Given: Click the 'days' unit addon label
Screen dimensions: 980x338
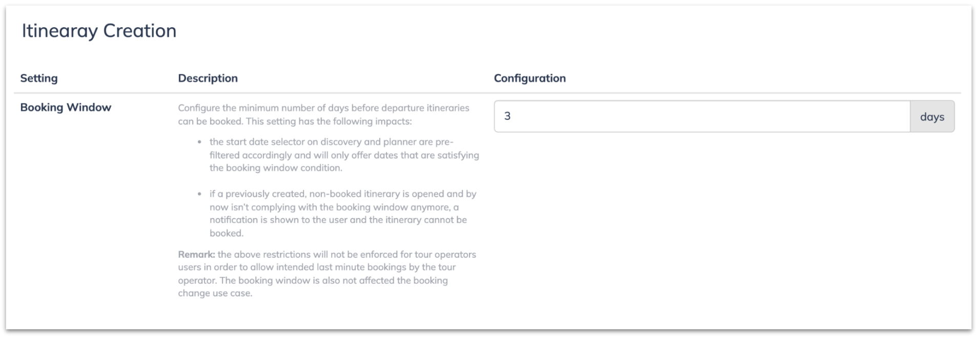Looking at the screenshot, I should pos(932,116).
